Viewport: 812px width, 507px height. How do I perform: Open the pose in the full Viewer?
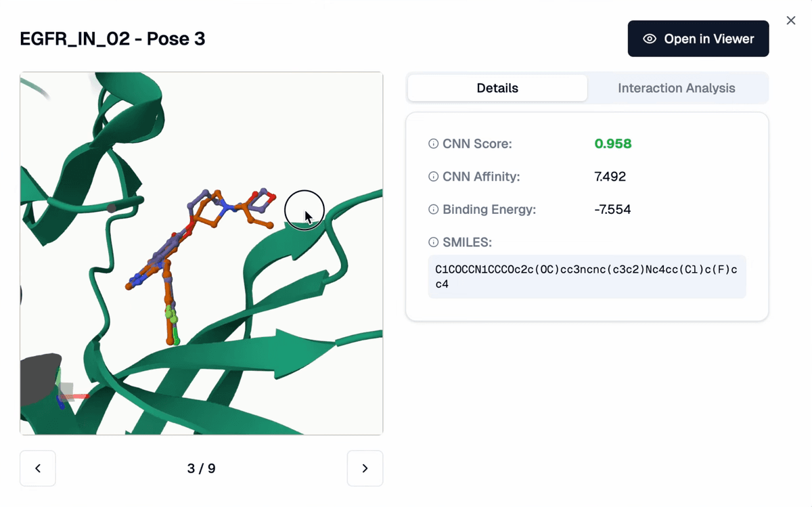698,39
